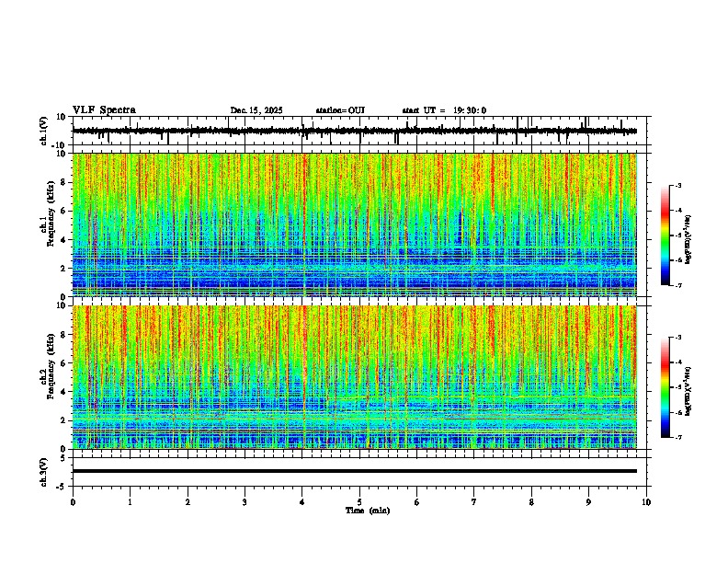The height and width of the screenshot is (563, 728).
Task: Click ch.2 frequency axis tick "8"
Action: coord(64,335)
